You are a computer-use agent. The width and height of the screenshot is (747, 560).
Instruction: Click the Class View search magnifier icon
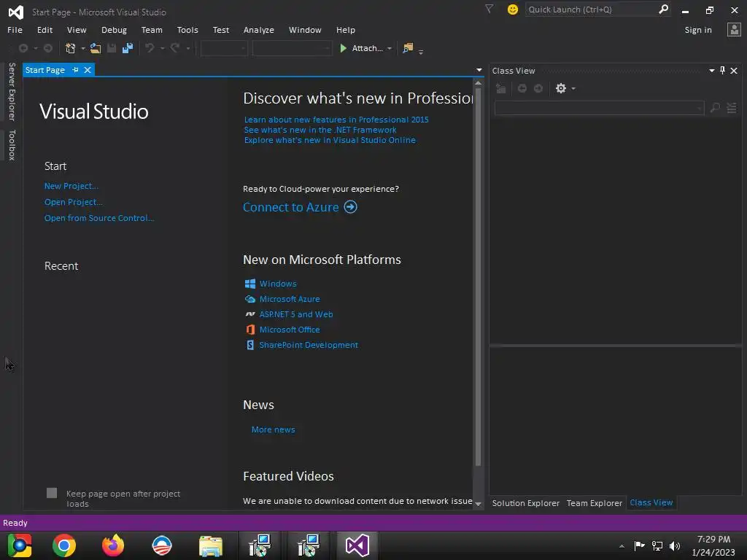[715, 108]
